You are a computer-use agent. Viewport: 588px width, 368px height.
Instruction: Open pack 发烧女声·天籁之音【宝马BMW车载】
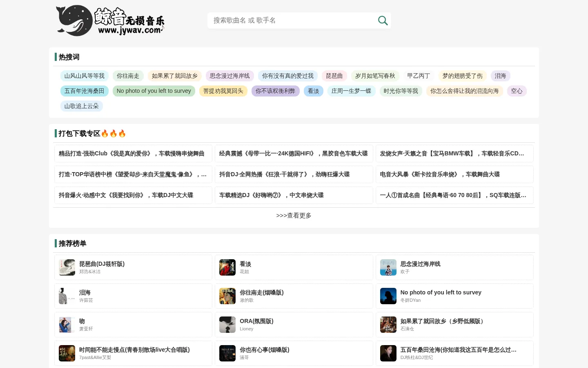point(454,153)
